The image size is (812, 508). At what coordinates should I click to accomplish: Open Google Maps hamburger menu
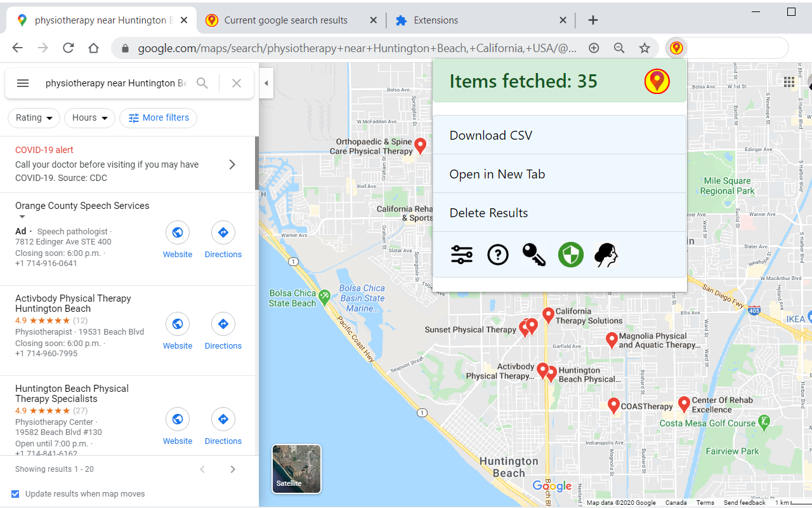point(23,83)
